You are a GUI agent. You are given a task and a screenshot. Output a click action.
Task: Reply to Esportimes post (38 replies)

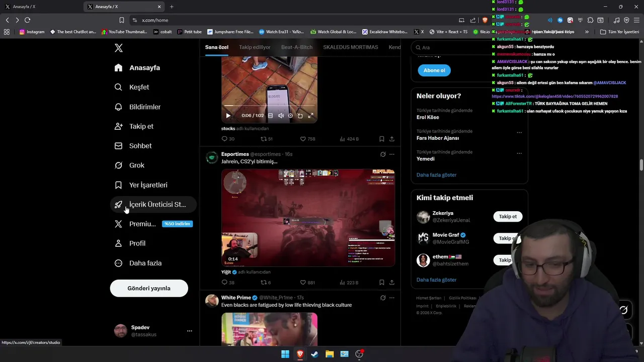coord(228,283)
